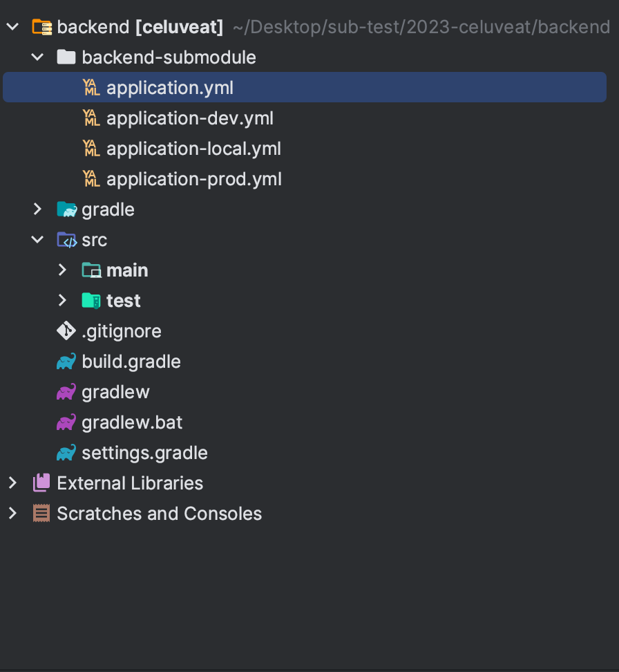Open application-local.yml from the submodule
The height and width of the screenshot is (672, 619).
click(x=193, y=148)
